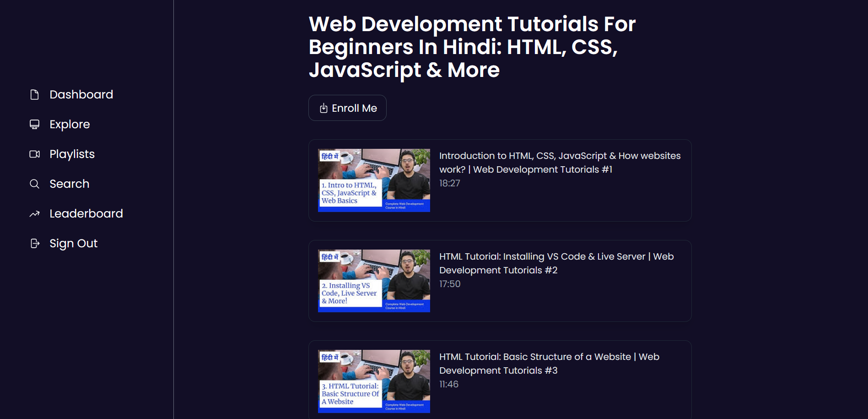
Task: Enroll in the course with Enroll Me
Action: (347, 108)
